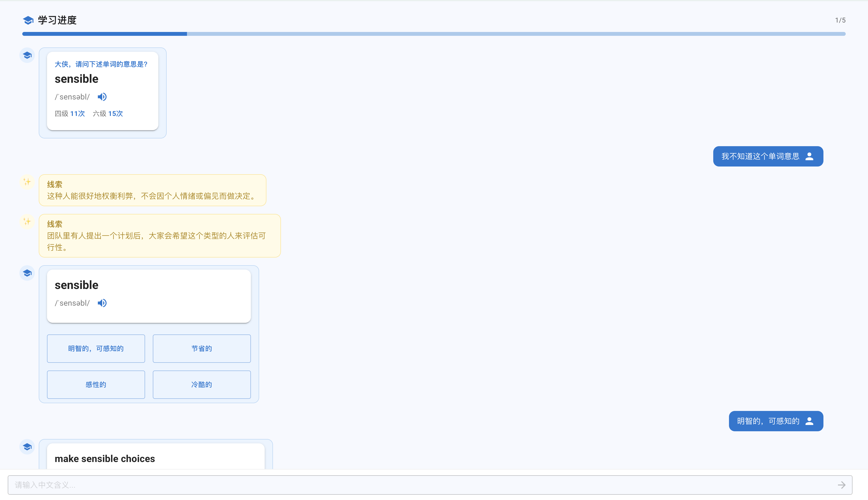Choose answer 冷酷的
Viewport: 868px width, 500px height.
pyautogui.click(x=202, y=385)
